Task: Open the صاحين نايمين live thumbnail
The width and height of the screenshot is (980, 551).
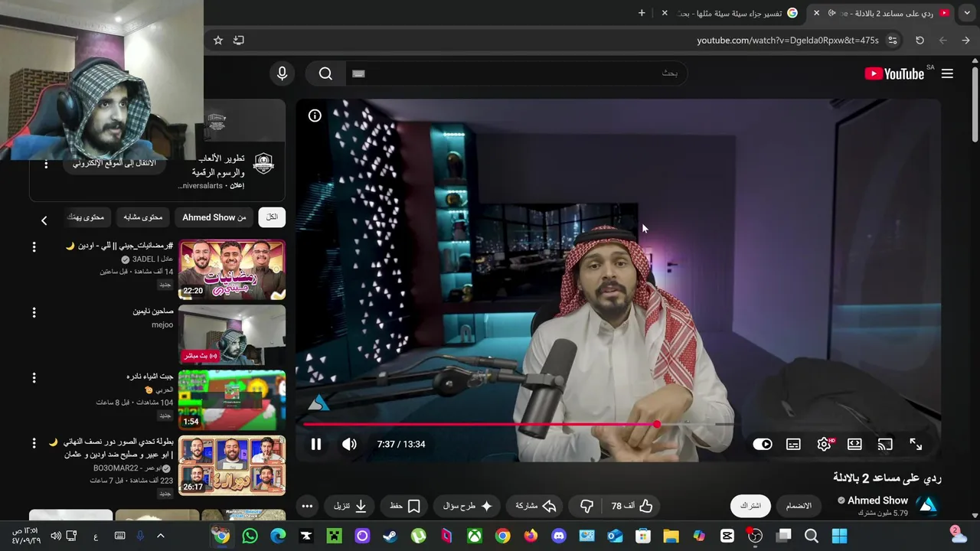Action: tap(232, 334)
